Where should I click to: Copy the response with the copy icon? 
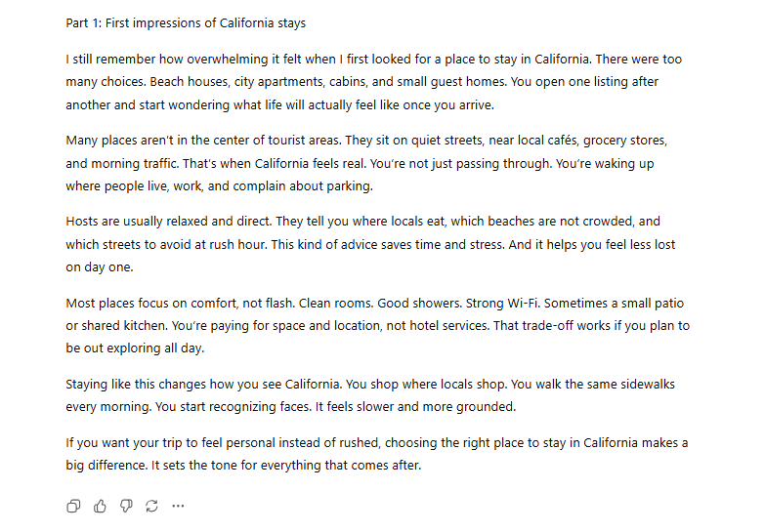coord(74,506)
